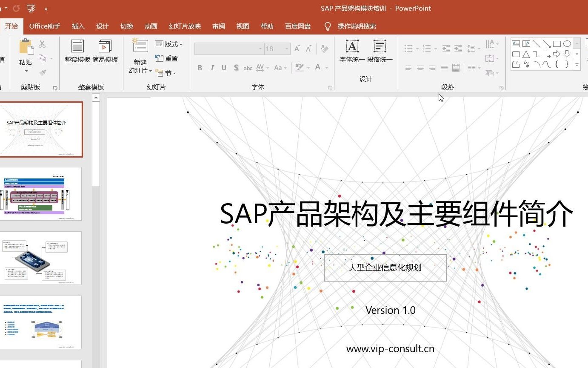Screen dimensions: 588x368
Task: Select the Format Painter brush icon
Action: pos(42,73)
